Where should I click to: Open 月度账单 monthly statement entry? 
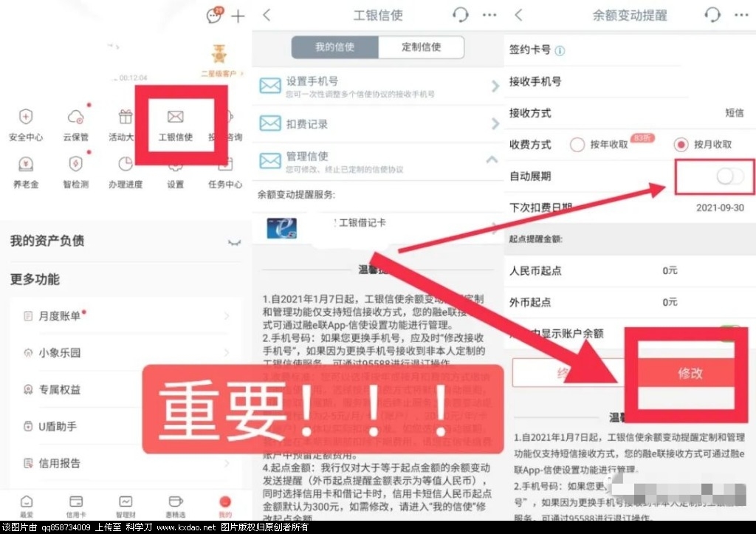pyautogui.click(x=126, y=316)
